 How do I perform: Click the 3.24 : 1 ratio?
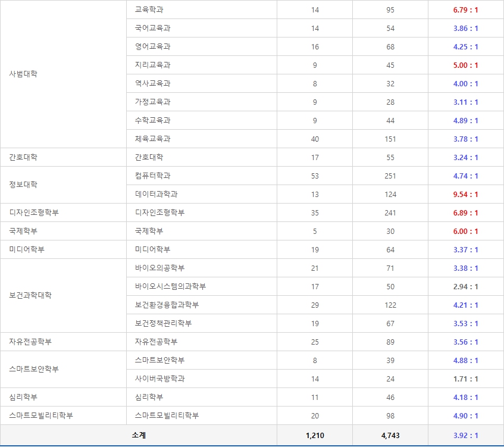tap(465, 158)
